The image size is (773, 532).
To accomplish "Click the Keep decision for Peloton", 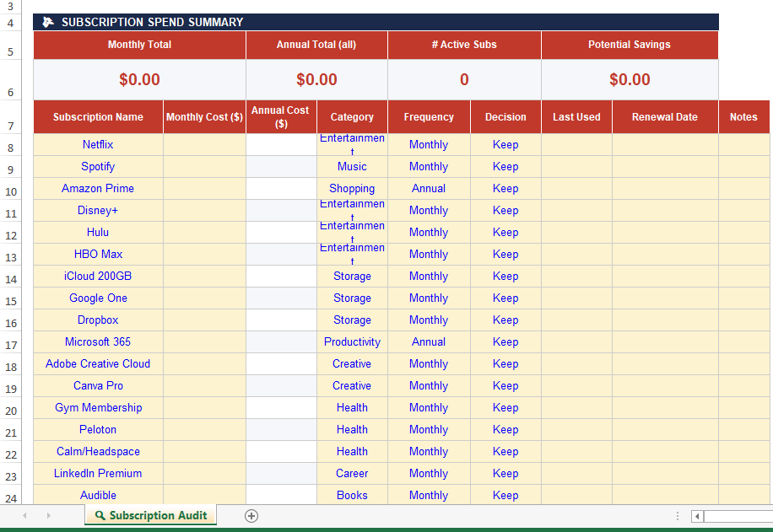I will tap(505, 429).
